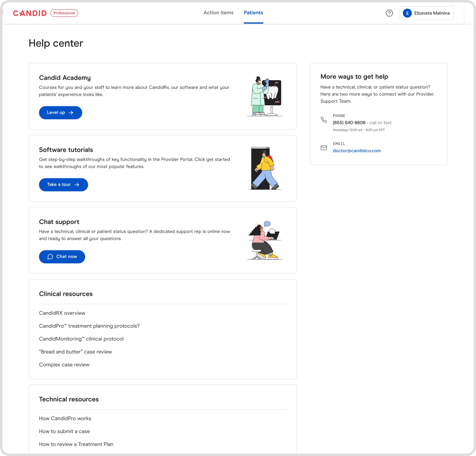Click the phone handset icon
The image size is (476, 456).
coord(324,119)
